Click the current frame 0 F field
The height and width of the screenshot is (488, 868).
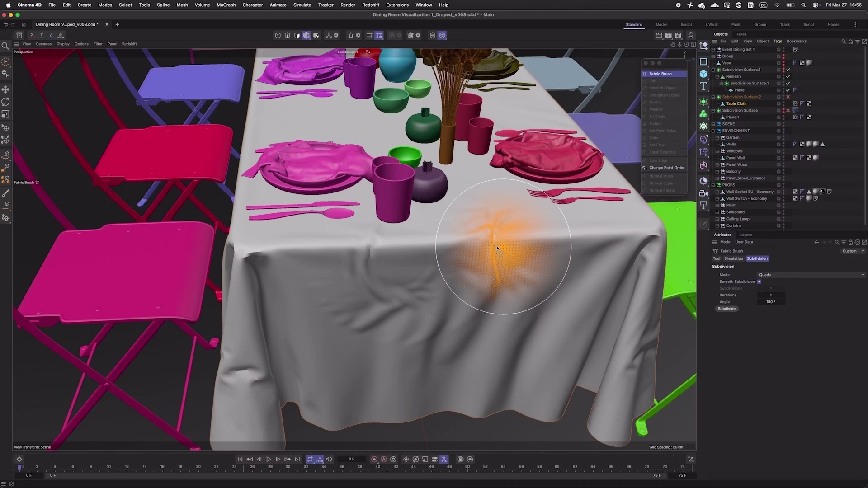(351, 459)
